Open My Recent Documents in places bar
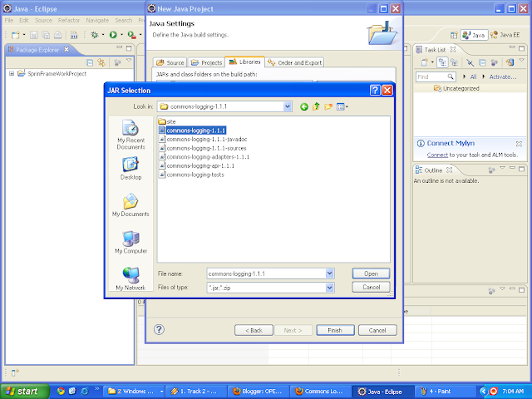Image resolution: width=532 pixels, height=399 pixels. tap(131, 135)
